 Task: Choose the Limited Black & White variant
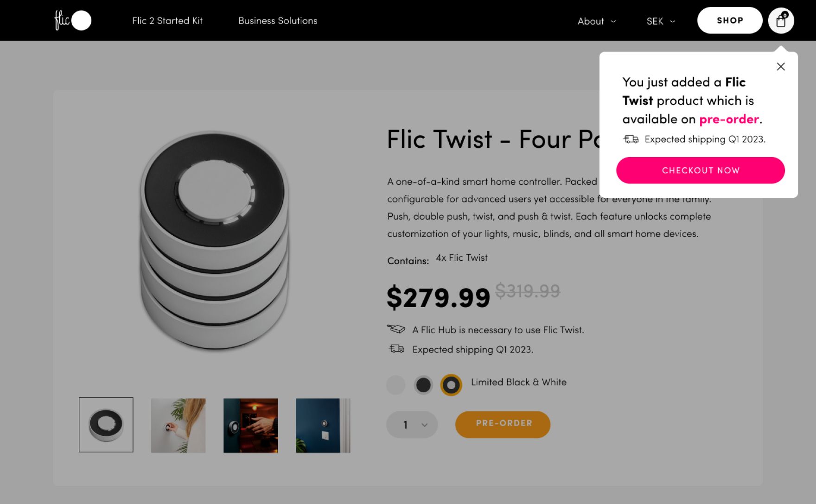[x=451, y=385]
